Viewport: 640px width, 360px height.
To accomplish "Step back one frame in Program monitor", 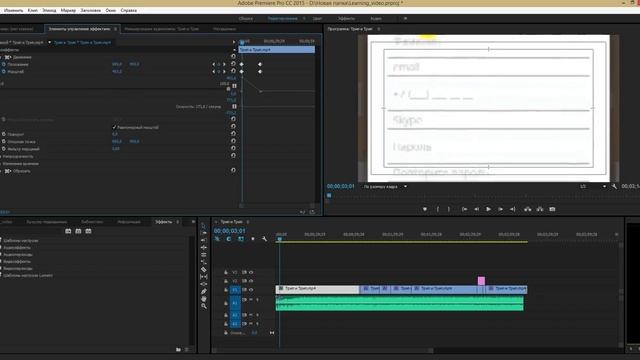I will (x=476, y=209).
